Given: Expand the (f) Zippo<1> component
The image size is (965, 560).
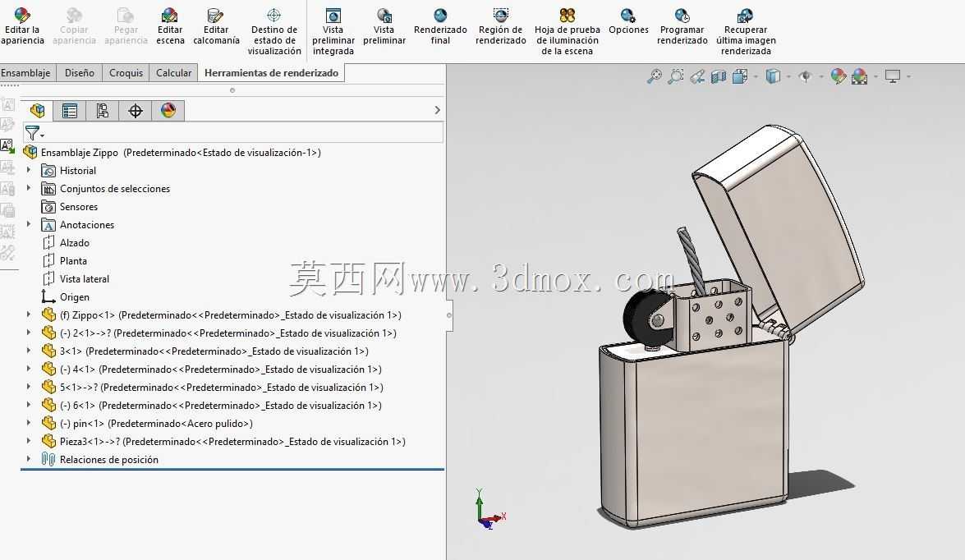Looking at the screenshot, I should 28,314.
